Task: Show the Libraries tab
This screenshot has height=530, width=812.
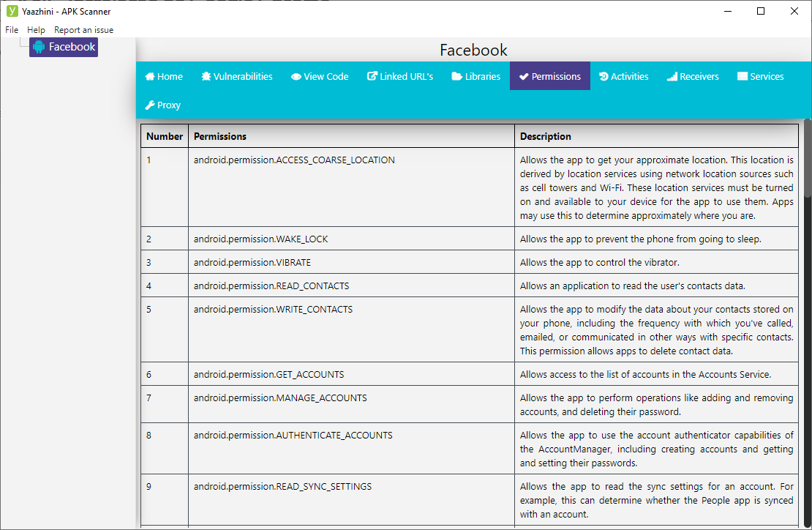Action: click(476, 76)
